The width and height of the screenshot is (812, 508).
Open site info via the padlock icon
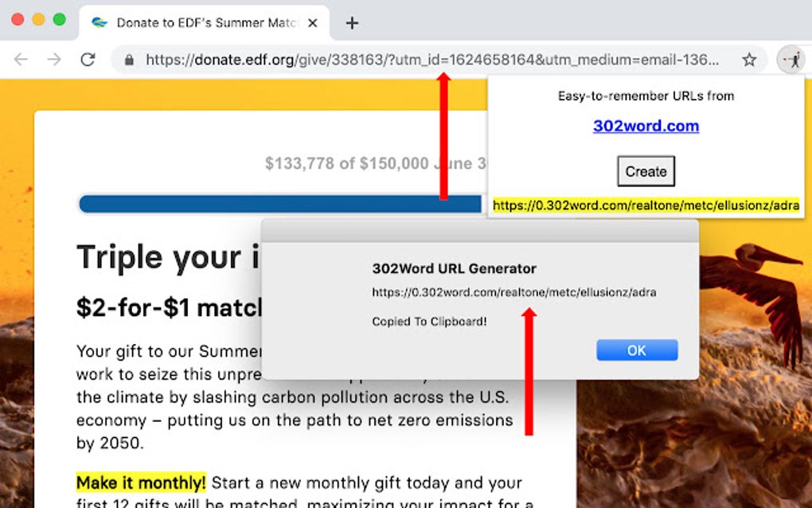(129, 60)
